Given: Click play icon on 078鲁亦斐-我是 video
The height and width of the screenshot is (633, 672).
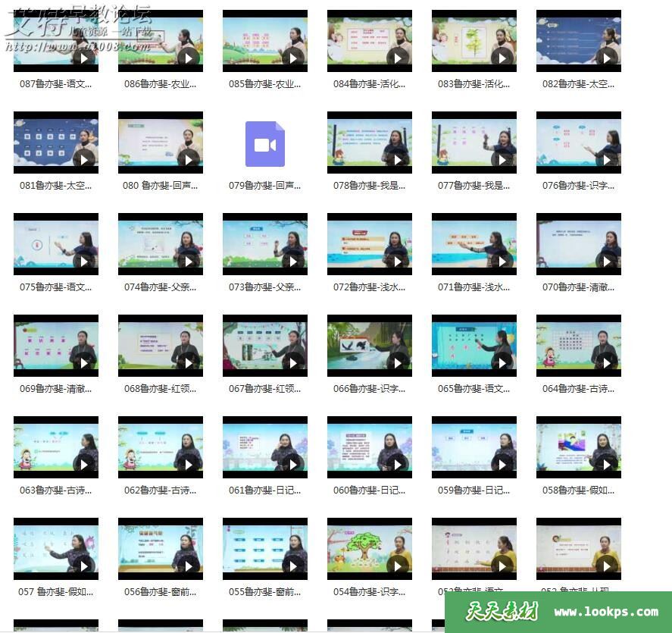Looking at the screenshot, I should (x=397, y=158).
